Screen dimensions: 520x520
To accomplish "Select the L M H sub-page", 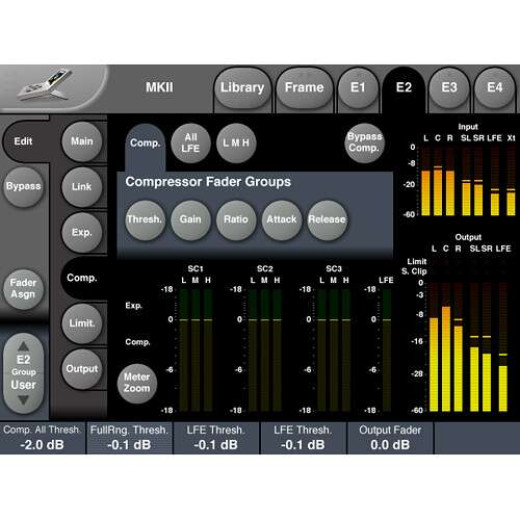I will click(236, 143).
